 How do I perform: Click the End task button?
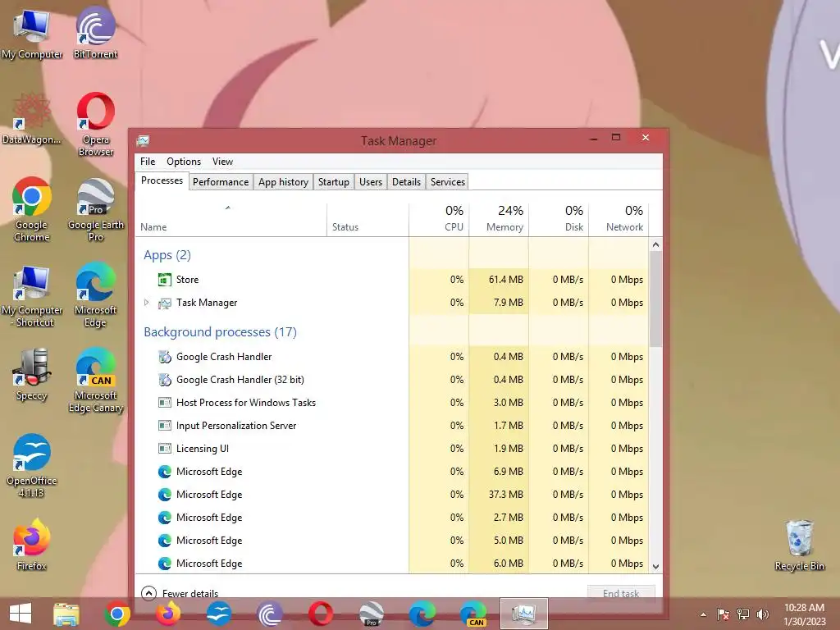tap(621, 593)
